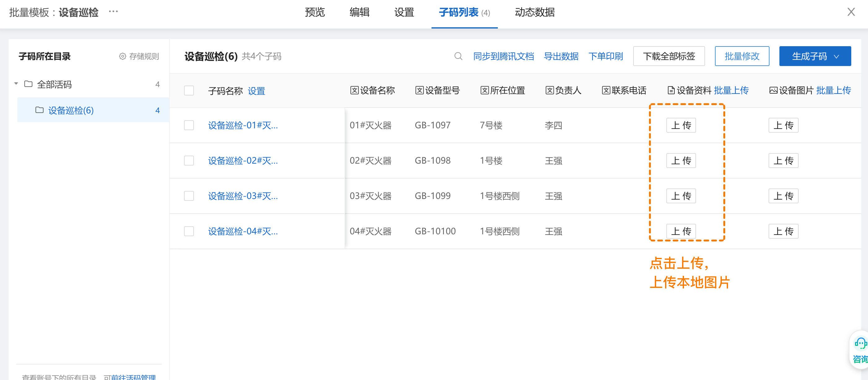Check the box for 设备巡检-02#灭... row
This screenshot has height=380, width=868.
point(189,161)
